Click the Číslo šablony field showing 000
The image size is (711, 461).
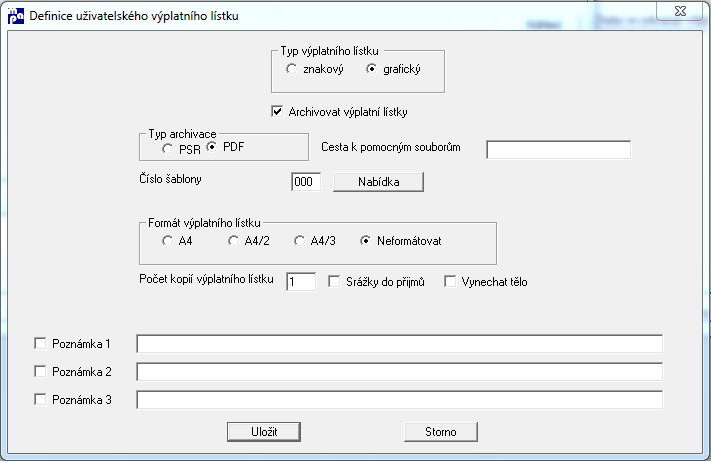[306, 182]
